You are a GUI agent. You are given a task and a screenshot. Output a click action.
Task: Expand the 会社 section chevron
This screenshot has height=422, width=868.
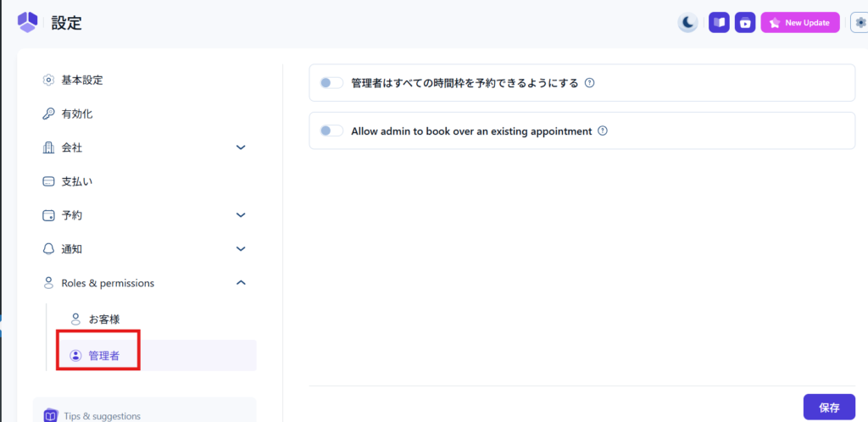click(241, 147)
